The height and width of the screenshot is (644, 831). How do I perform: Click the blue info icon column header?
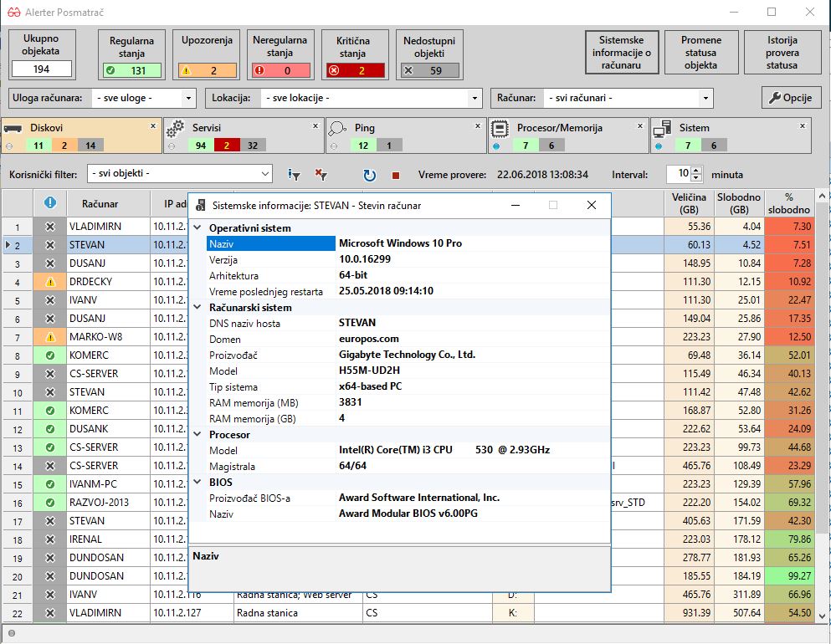tap(50, 203)
